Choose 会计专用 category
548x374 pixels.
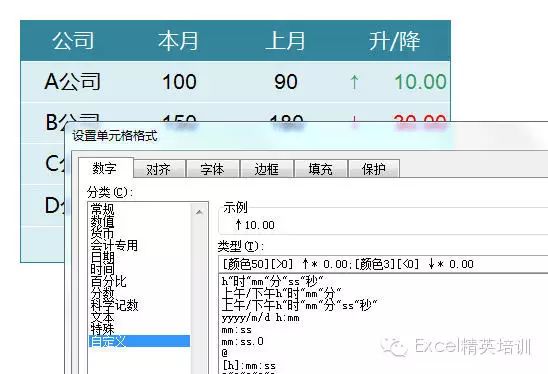[x=114, y=245]
